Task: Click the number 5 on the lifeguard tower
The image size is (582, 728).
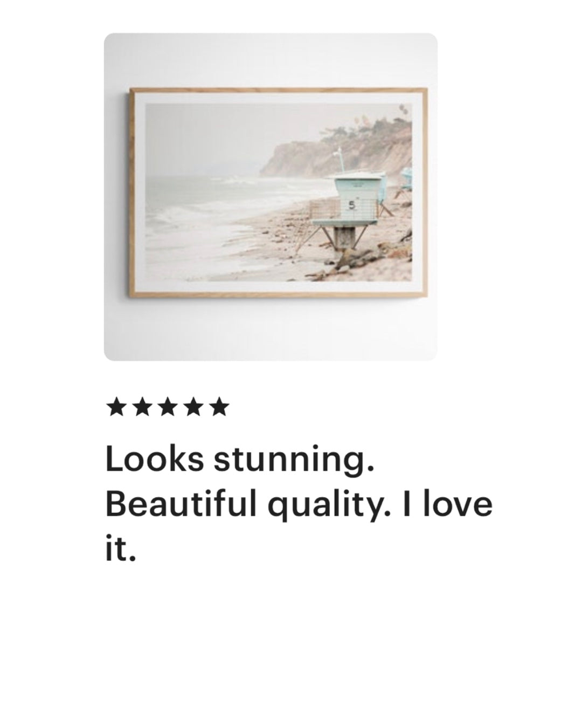Action: coord(352,205)
